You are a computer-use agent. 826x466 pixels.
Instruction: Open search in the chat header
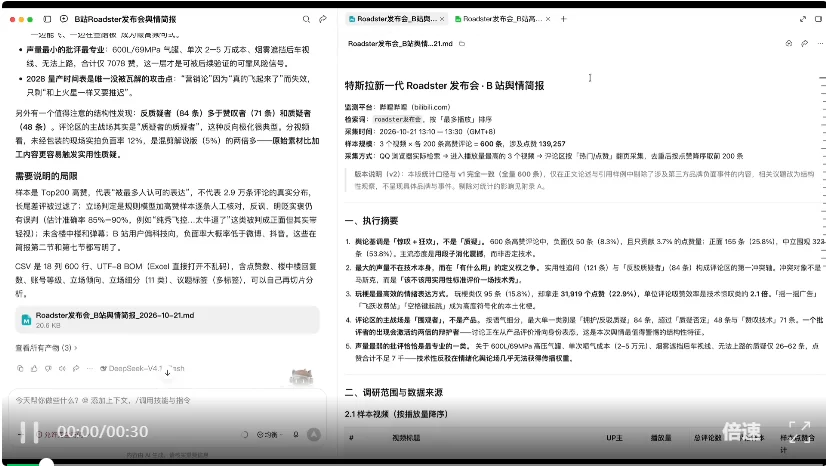(306, 19)
